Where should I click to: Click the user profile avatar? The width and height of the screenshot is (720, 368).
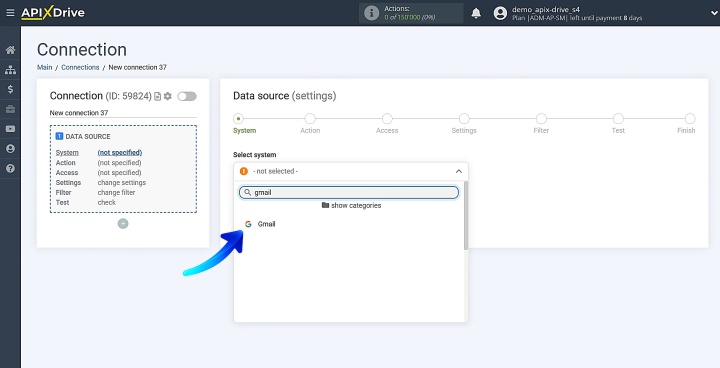click(x=500, y=13)
